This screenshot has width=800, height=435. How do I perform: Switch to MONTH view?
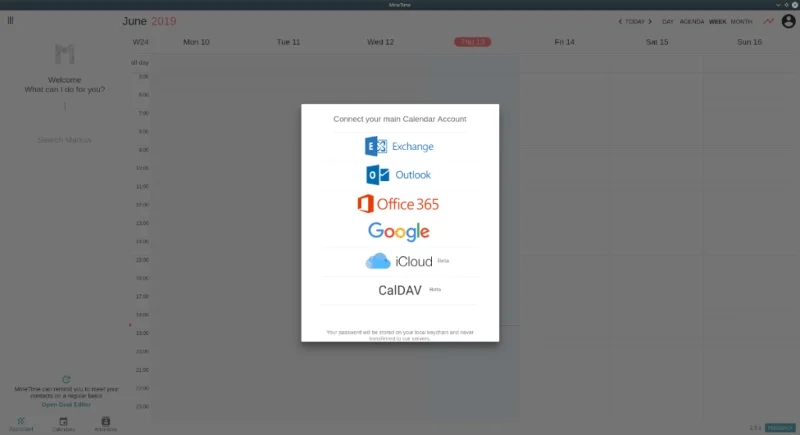741,21
